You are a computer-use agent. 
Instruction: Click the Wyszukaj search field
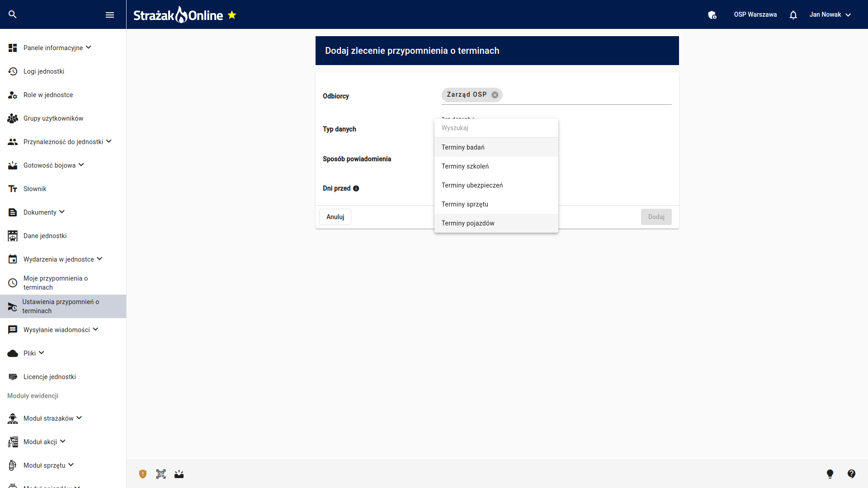(x=496, y=128)
